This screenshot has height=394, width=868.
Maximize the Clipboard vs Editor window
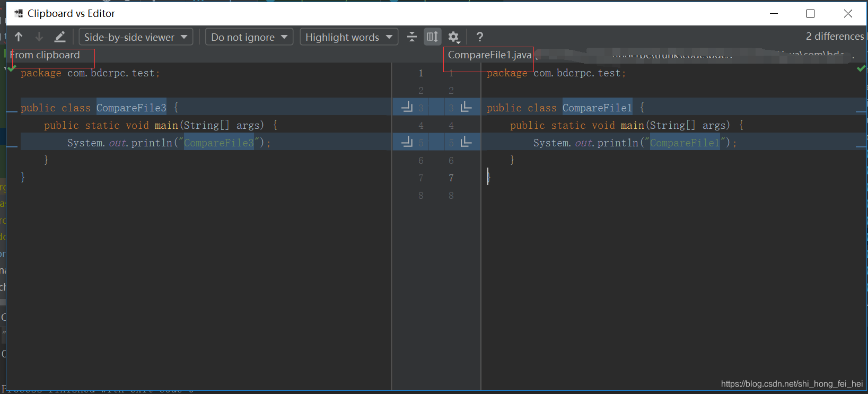tap(810, 13)
